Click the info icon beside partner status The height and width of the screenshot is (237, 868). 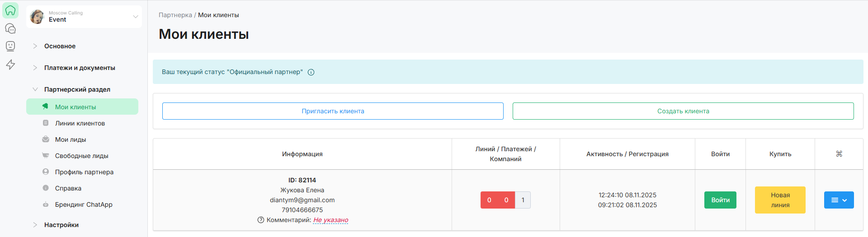point(311,72)
